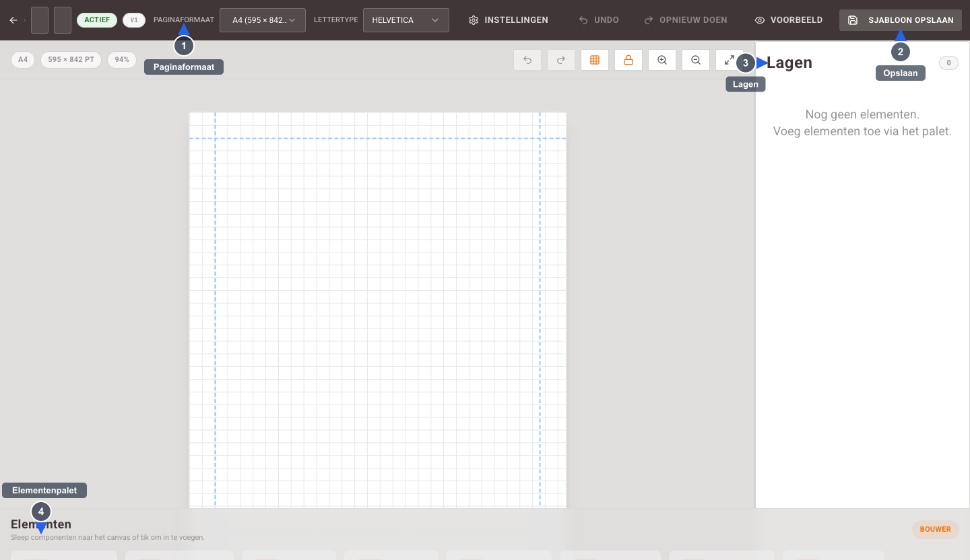Viewport: 970px width, 560px height.
Task: Click Sjabloon Opslaan button
Action: 901,20
